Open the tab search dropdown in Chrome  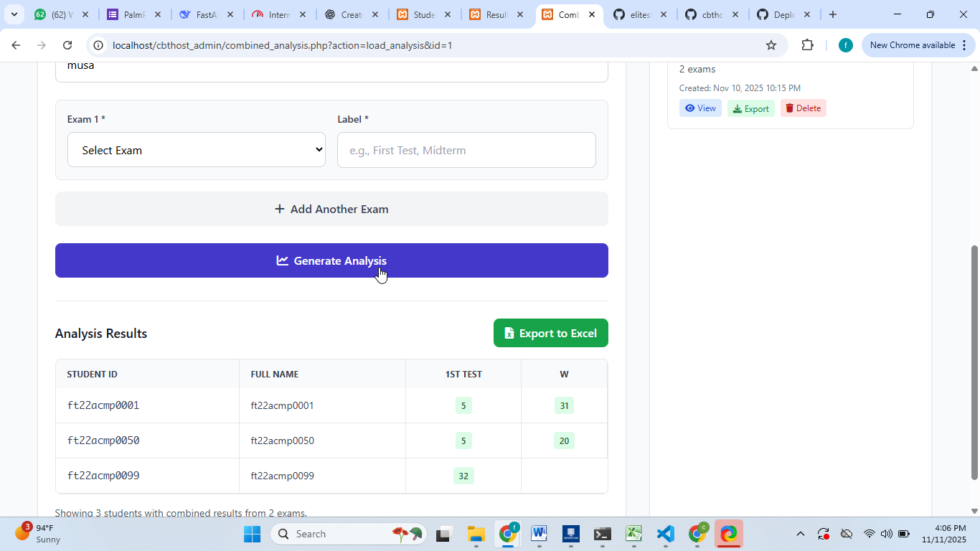coord(14,14)
